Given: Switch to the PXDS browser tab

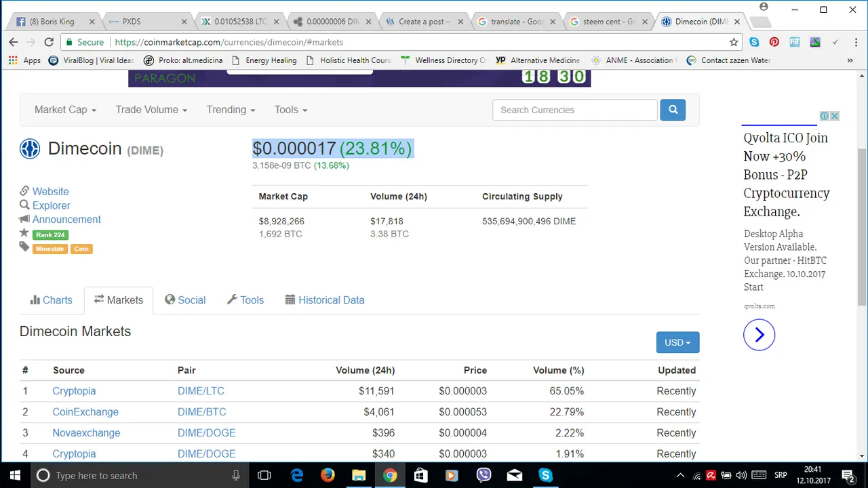Looking at the screenshot, I should [x=146, y=22].
